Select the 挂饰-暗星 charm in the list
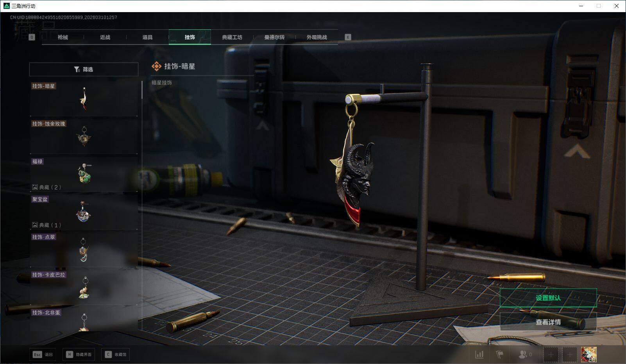The width and height of the screenshot is (626, 364). (84, 98)
